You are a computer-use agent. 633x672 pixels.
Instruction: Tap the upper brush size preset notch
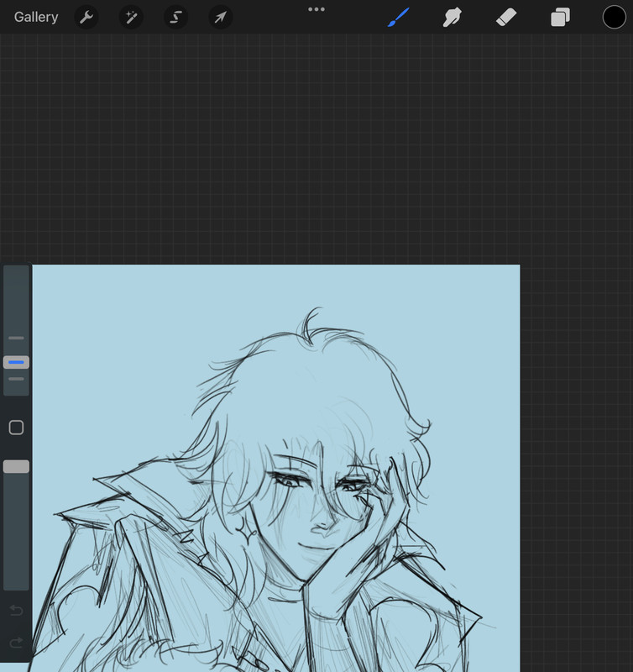[16, 339]
